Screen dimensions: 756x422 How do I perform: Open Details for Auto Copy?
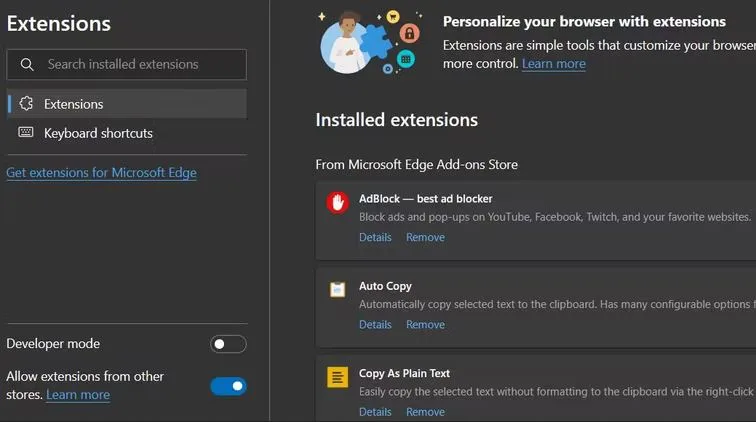click(375, 325)
